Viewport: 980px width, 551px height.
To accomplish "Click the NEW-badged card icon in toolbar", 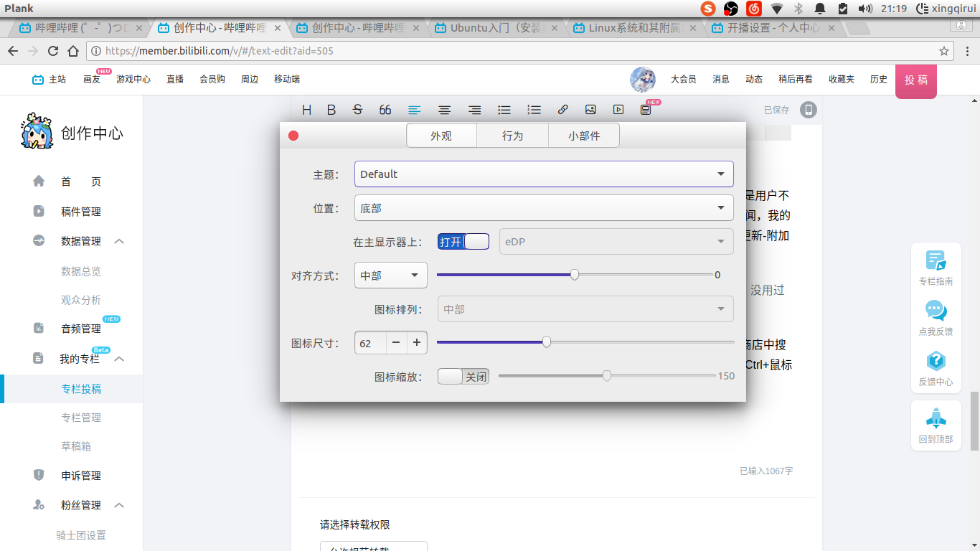I will pyautogui.click(x=646, y=110).
